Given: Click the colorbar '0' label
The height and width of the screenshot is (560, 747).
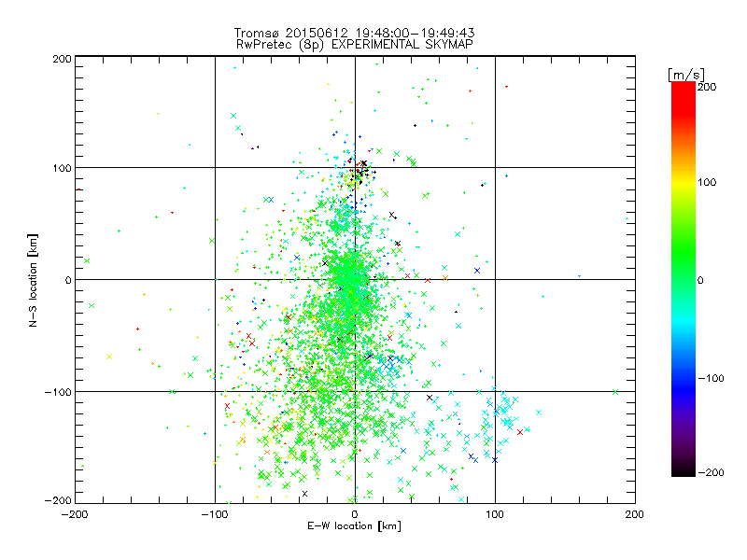Looking at the screenshot, I should (700, 280).
